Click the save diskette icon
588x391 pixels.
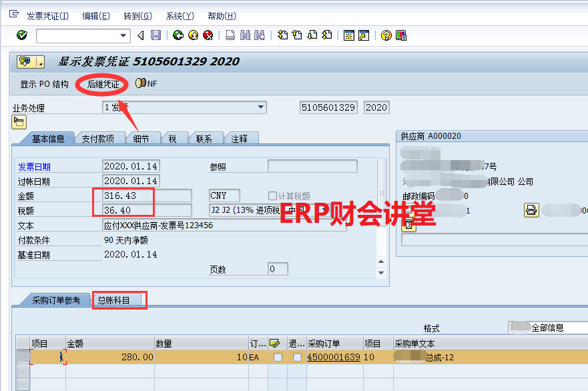click(156, 35)
